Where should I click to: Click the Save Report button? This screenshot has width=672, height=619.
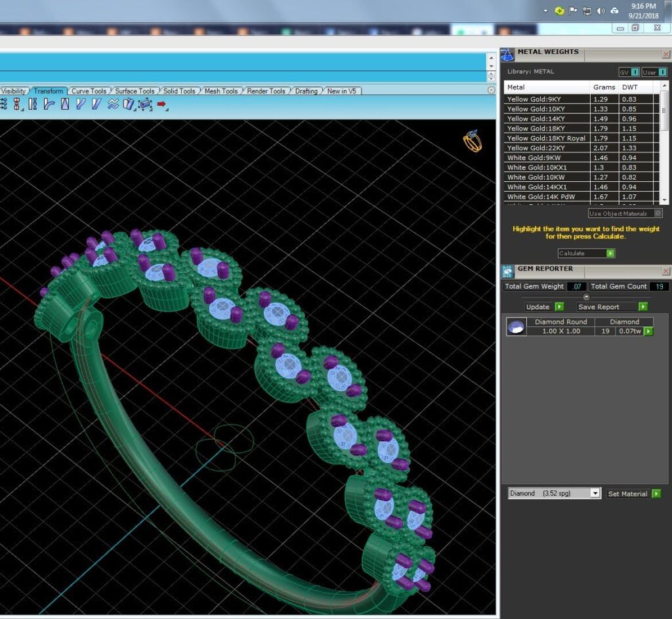pos(612,307)
